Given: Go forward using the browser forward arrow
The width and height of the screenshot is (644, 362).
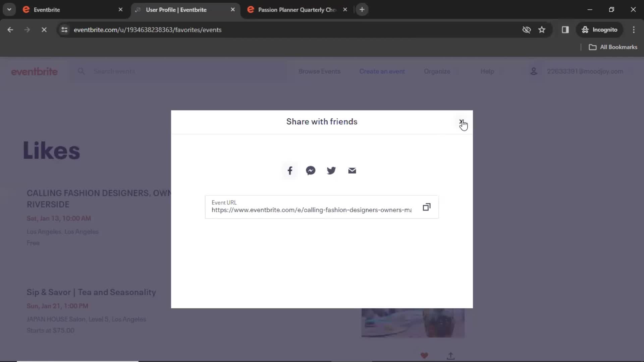Looking at the screenshot, I should click(27, 30).
